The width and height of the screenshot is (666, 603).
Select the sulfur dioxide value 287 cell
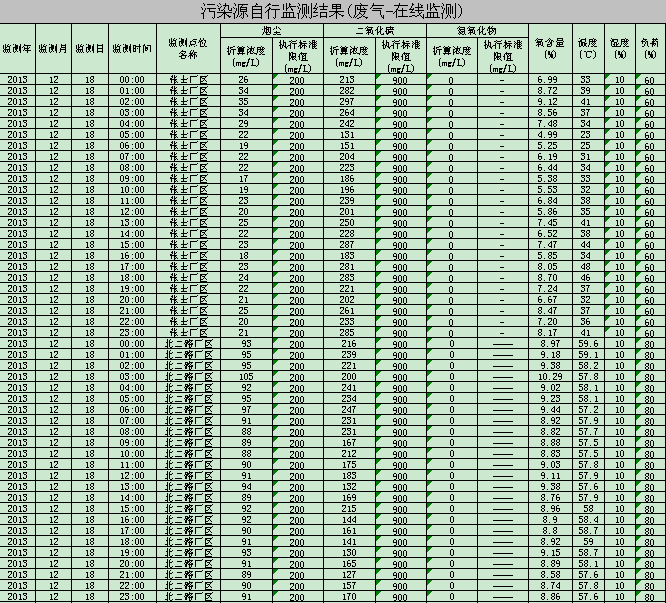[x=350, y=245]
